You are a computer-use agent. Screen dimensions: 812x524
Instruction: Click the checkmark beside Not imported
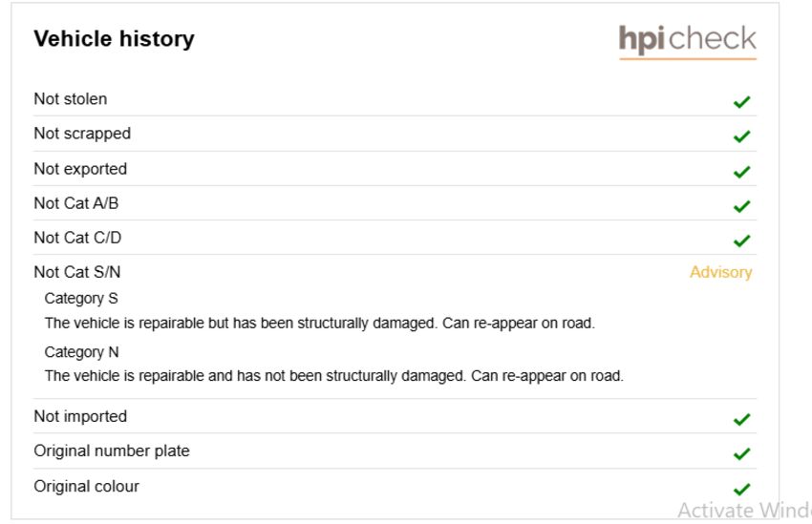(741, 419)
